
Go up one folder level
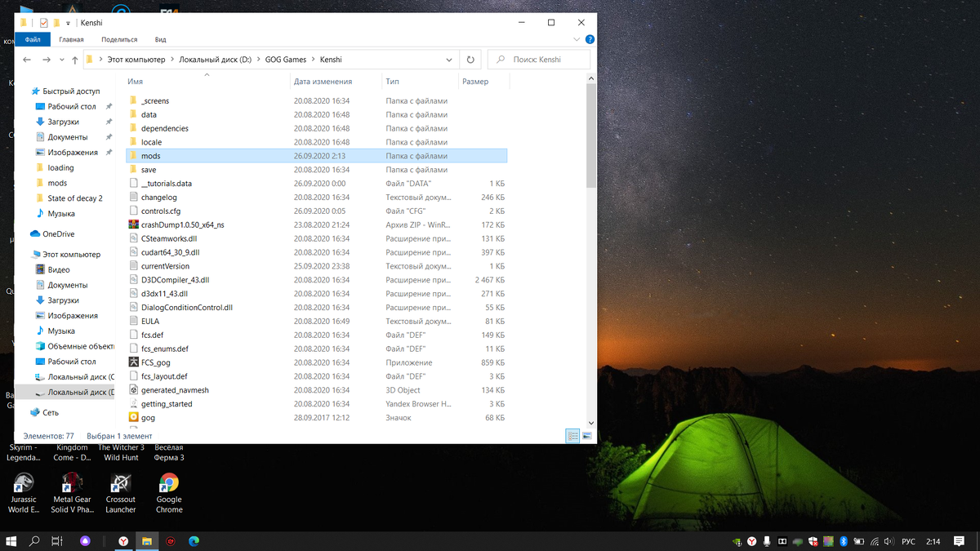[75, 60]
